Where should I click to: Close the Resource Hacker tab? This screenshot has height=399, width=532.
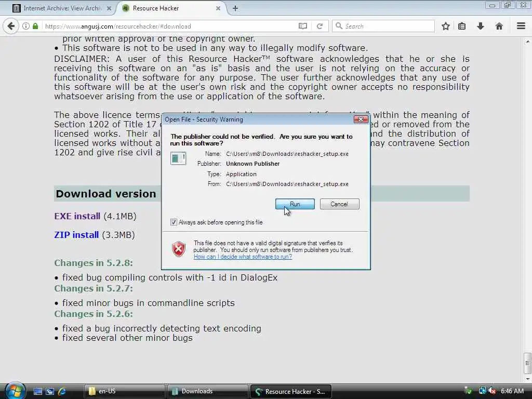pyautogui.click(x=218, y=8)
